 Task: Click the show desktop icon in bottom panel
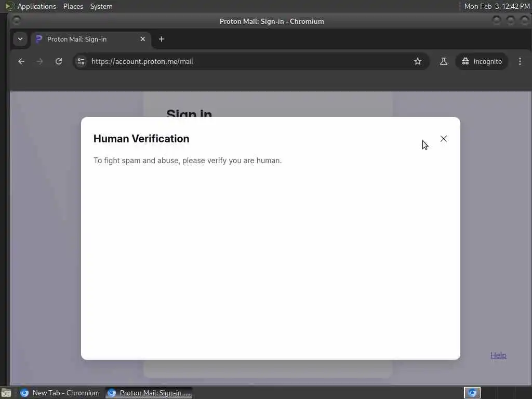point(6,393)
